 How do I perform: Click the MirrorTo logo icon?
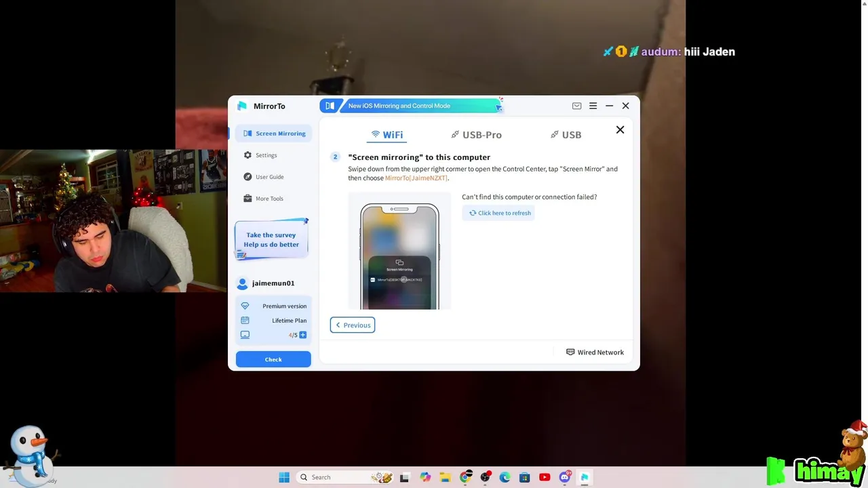click(x=242, y=106)
